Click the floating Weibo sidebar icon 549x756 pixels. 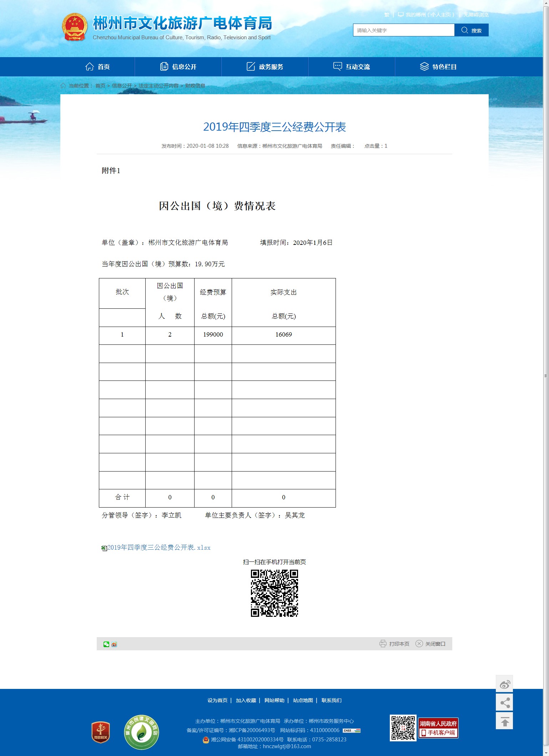point(504,684)
